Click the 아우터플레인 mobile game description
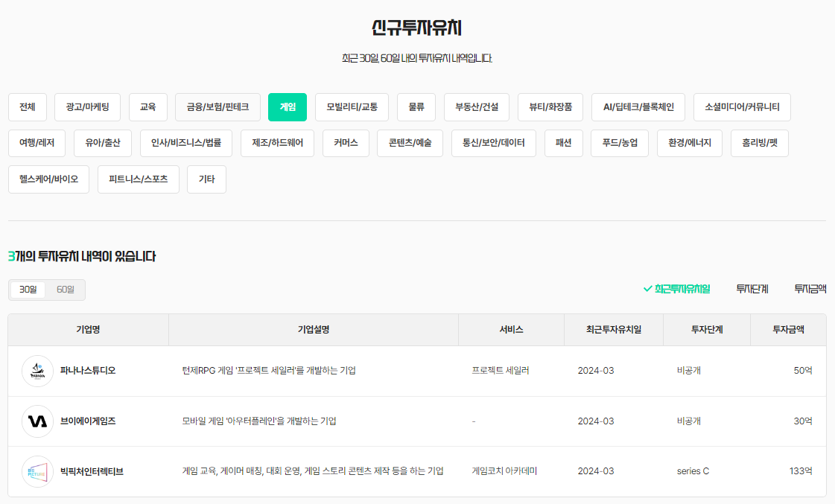This screenshot has height=504, width=835. coord(259,421)
